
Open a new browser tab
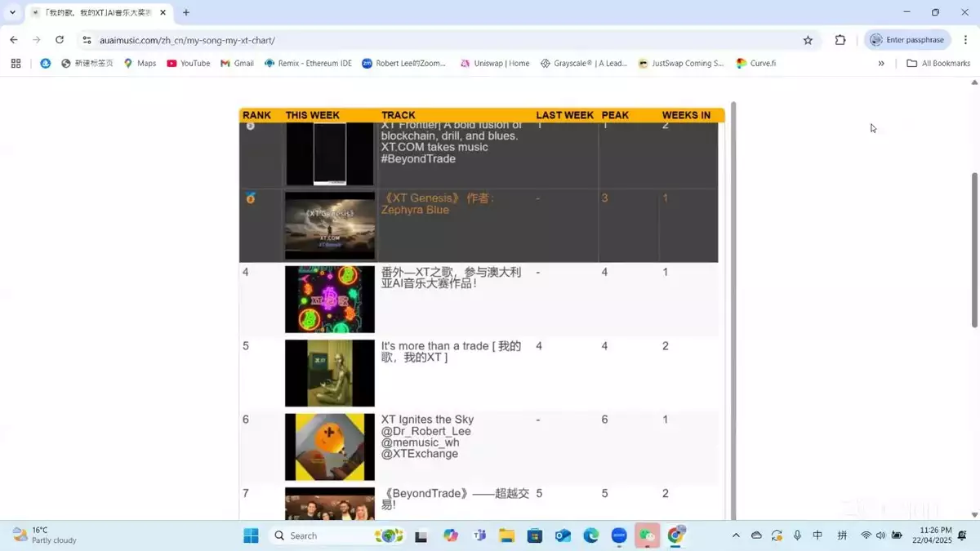[186, 12]
